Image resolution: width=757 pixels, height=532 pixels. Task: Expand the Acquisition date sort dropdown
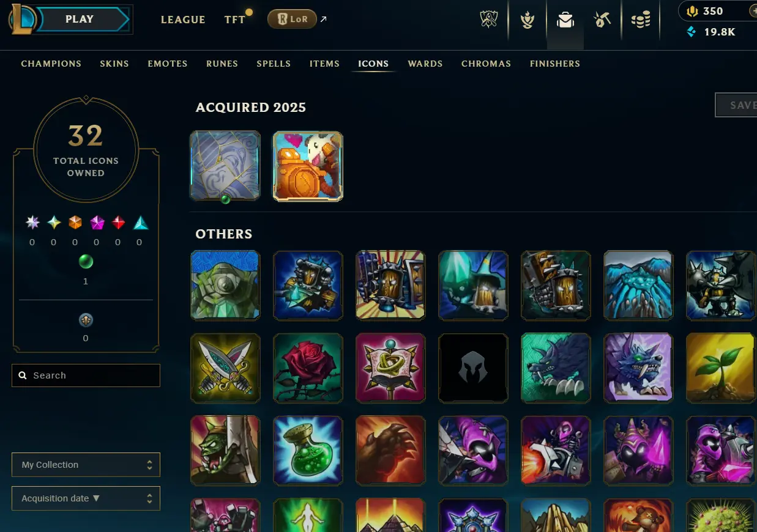pos(86,498)
